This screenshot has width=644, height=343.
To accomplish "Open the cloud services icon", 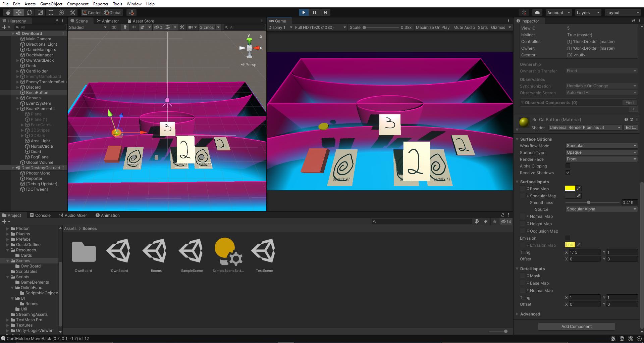I will click(x=537, y=12).
